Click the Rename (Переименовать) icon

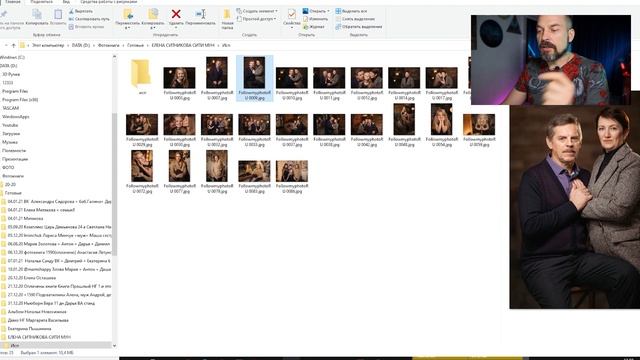pos(200,14)
